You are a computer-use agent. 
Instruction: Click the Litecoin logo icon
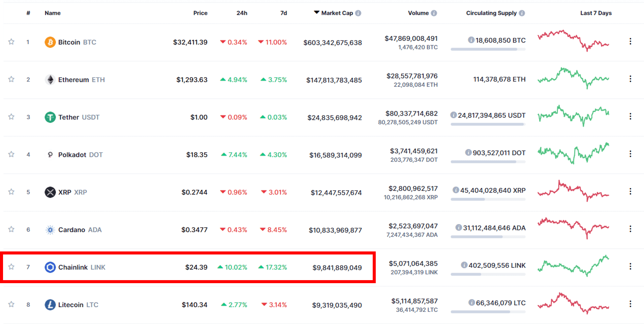point(50,305)
